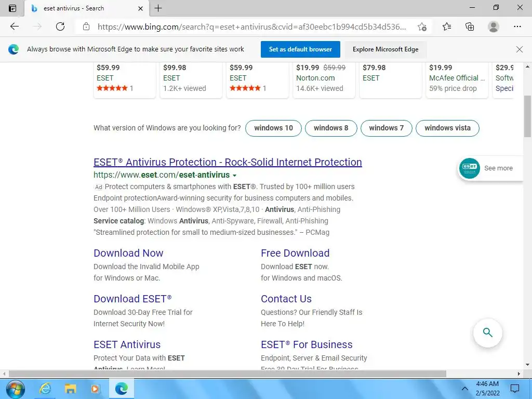Click the '59% price drop' text
The height and width of the screenshot is (399, 532).
click(453, 88)
